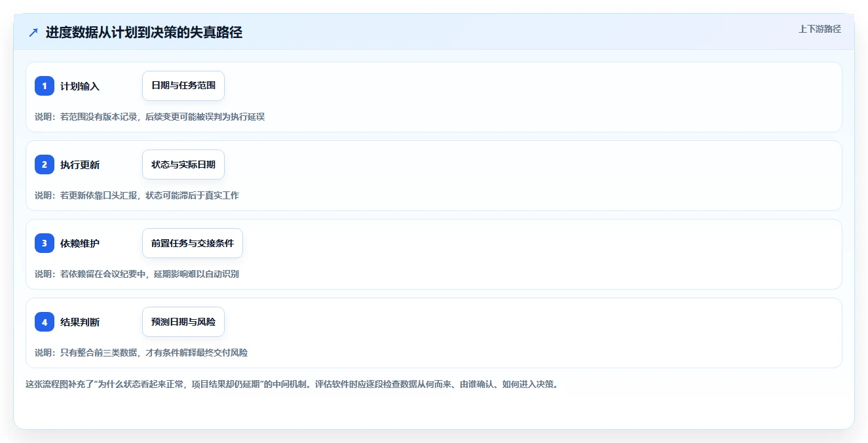
Task: Click the 结果判断 step label
Action: point(80,322)
